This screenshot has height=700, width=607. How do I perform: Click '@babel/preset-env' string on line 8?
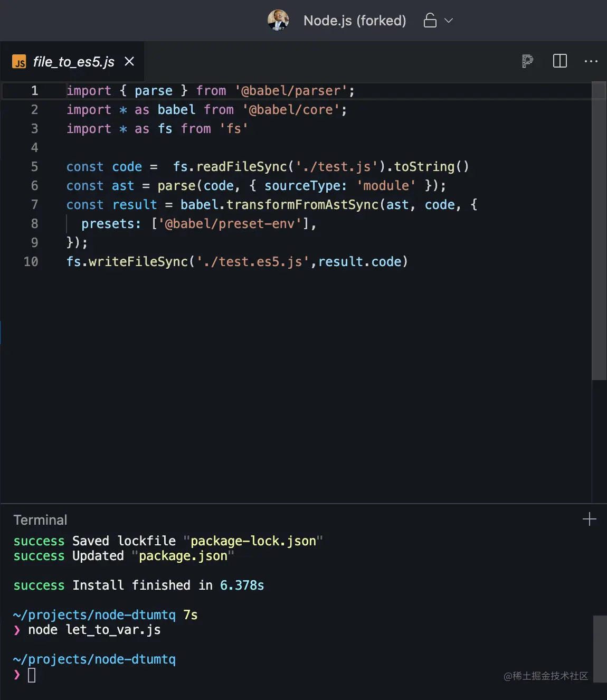(234, 224)
